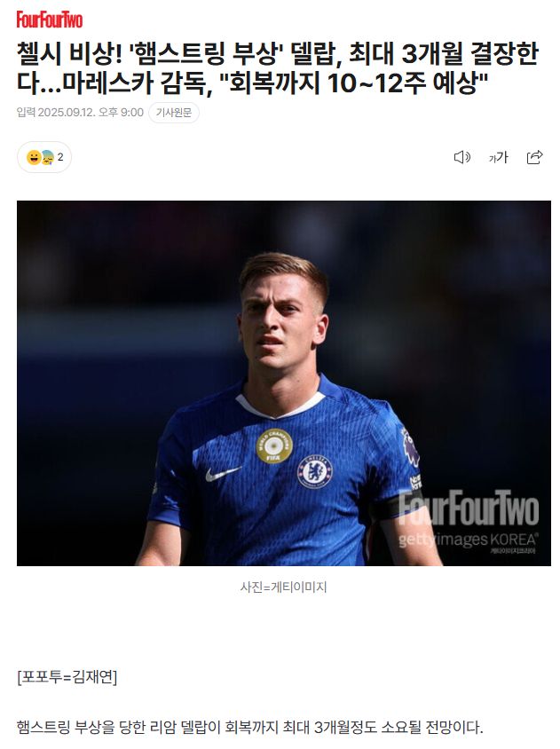
Task: Click the 입력 2025.09.12 publish date
Action: pos(80,112)
